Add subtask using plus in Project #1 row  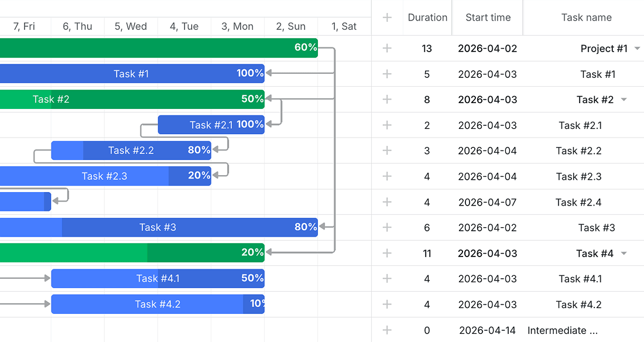tap(387, 48)
